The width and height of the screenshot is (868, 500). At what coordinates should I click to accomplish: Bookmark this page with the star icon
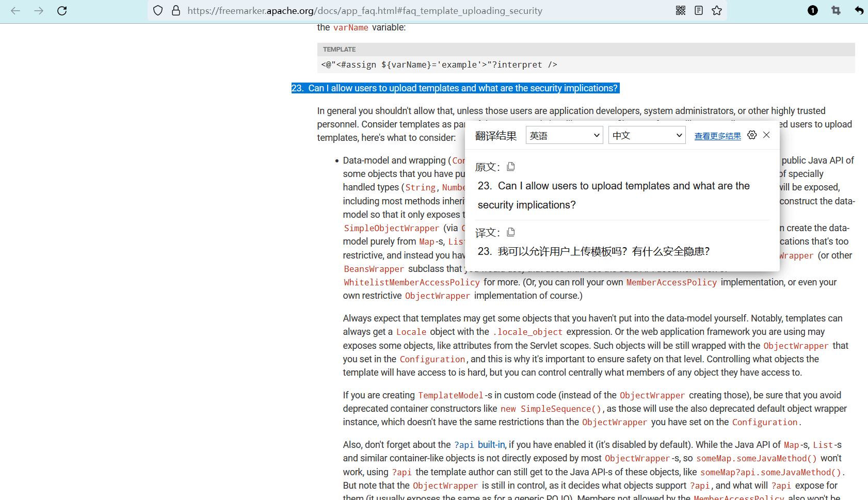tap(717, 11)
